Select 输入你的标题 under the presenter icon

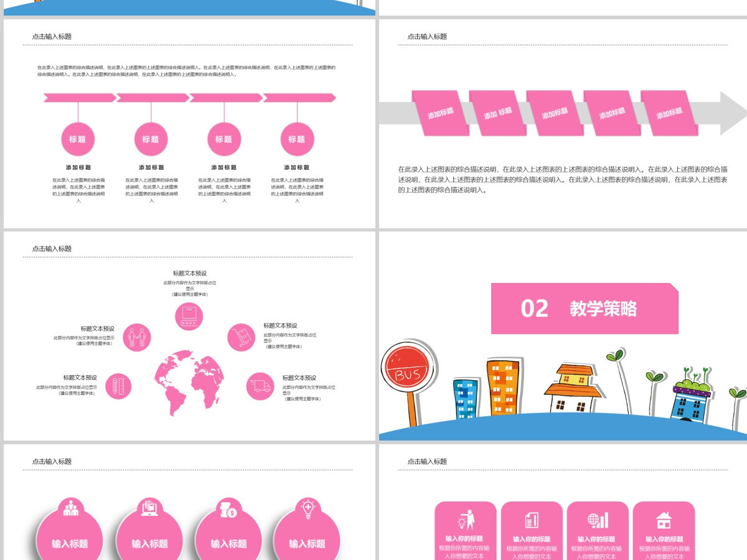tap(464, 539)
